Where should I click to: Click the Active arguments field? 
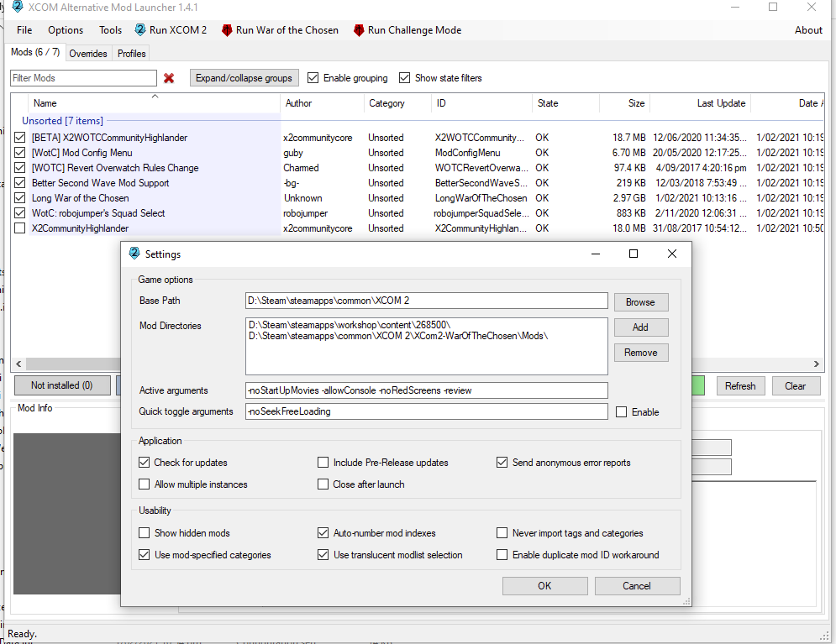click(427, 390)
